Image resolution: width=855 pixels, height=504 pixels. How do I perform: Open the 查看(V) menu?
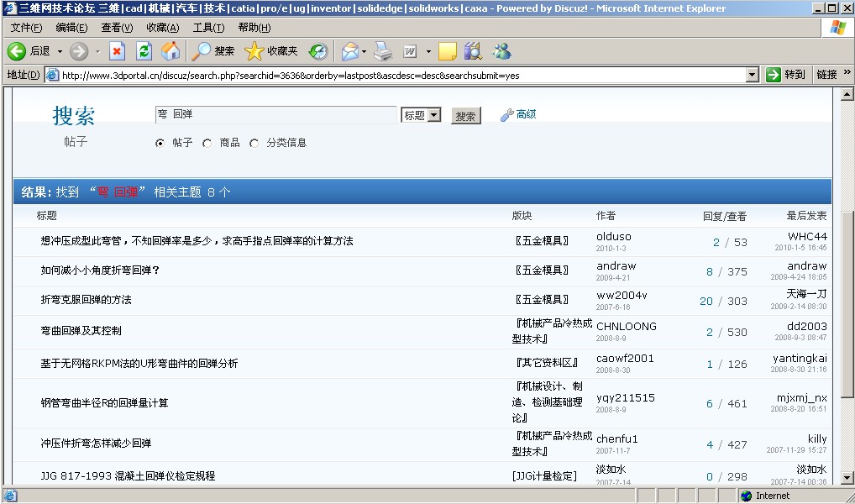point(117,27)
